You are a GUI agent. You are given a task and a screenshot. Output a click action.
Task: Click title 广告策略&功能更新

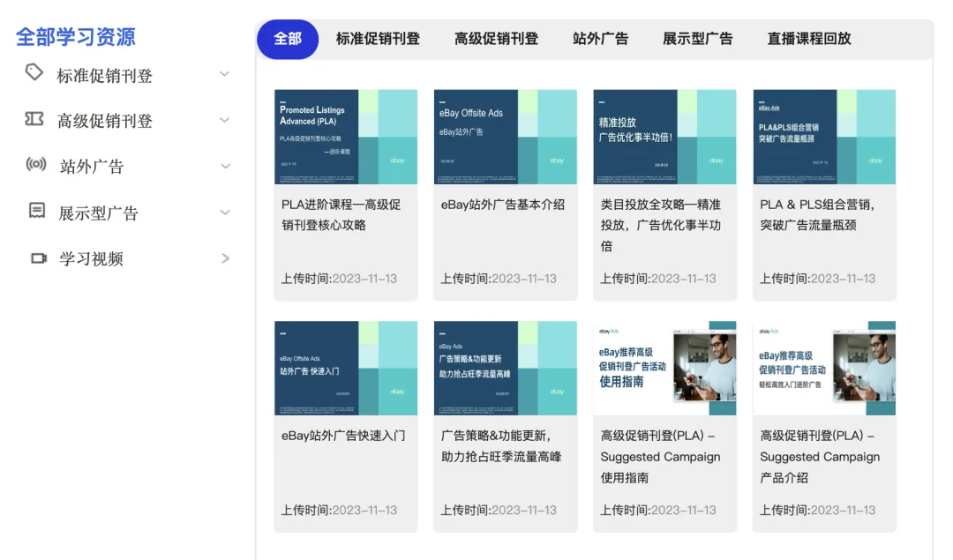click(501, 446)
